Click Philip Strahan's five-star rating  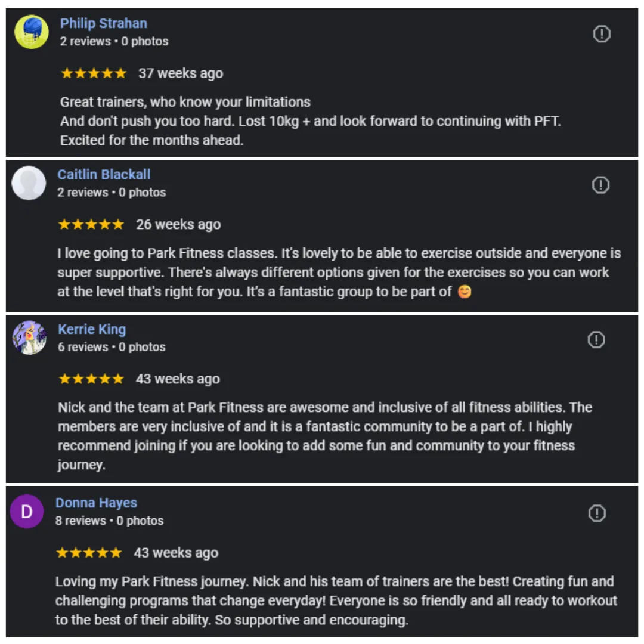pyautogui.click(x=94, y=73)
